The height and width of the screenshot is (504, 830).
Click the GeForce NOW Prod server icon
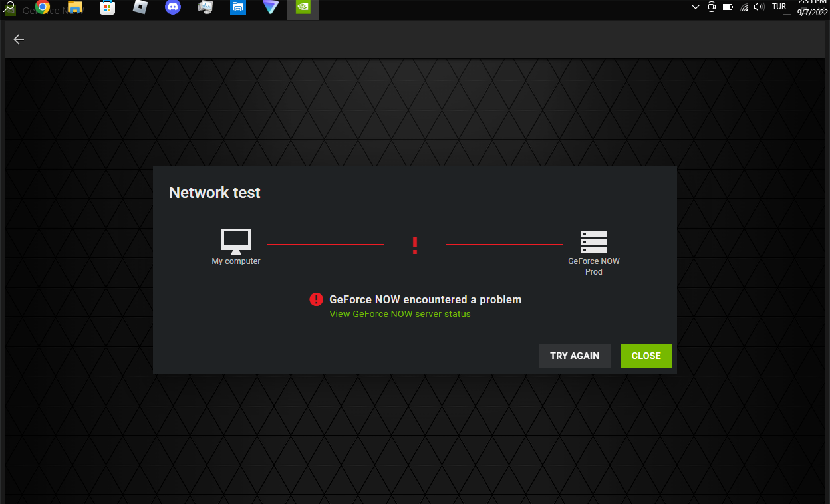594,242
